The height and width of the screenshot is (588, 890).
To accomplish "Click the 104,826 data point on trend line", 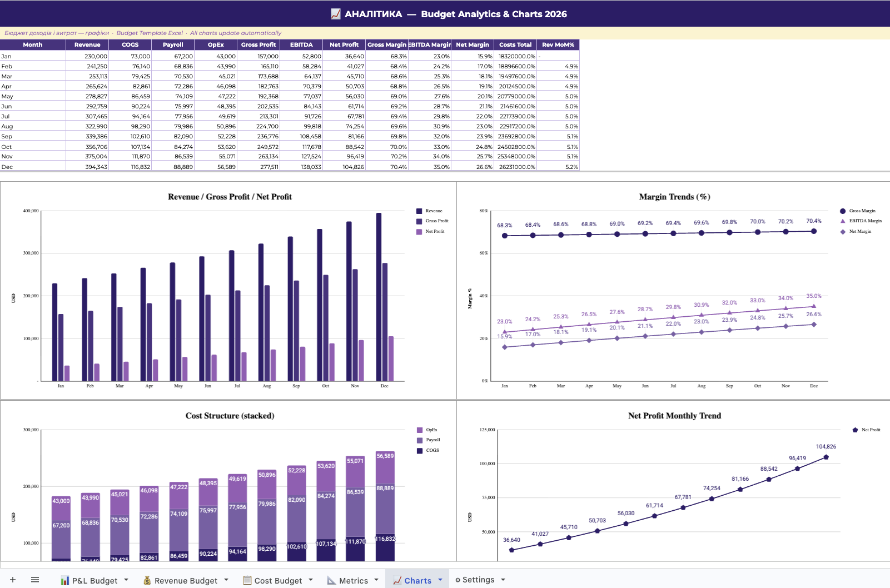I will (x=826, y=457).
